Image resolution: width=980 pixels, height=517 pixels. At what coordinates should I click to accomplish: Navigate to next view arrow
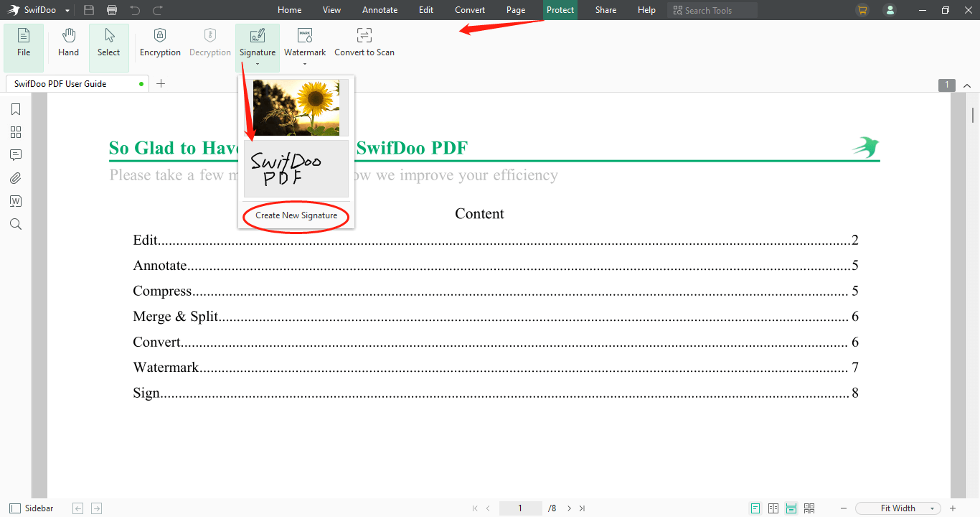pos(96,508)
